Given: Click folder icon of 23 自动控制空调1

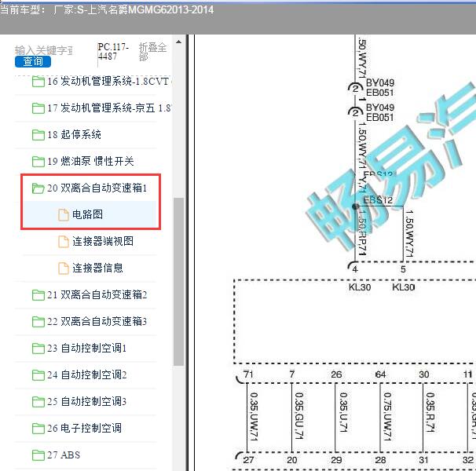Looking at the screenshot, I should click(x=38, y=349).
